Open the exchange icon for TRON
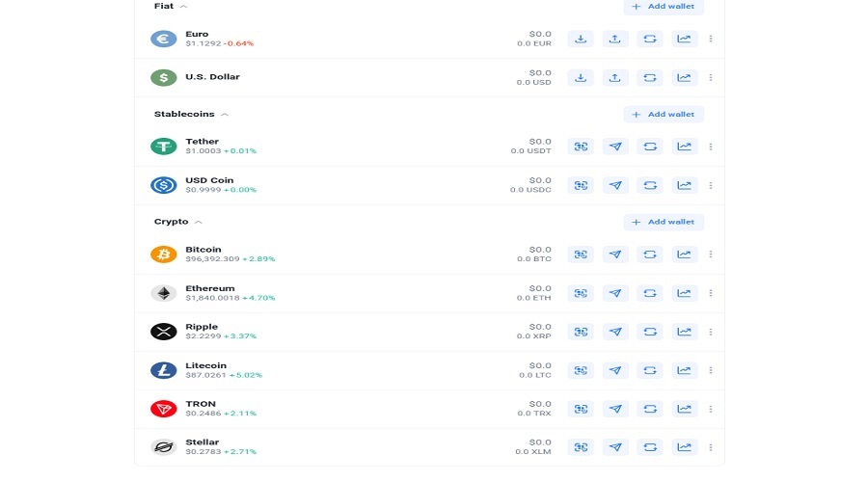This screenshot has width=868, height=482. [x=649, y=409]
